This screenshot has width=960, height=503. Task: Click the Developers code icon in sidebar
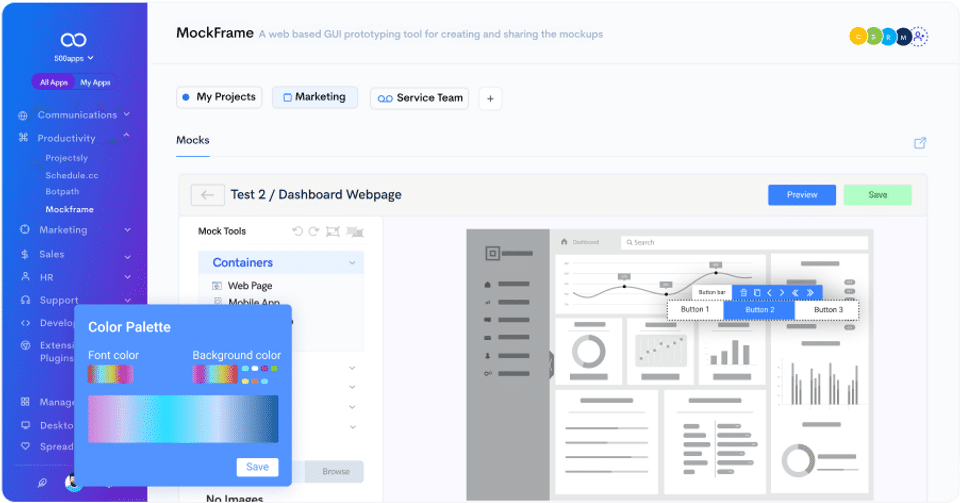(25, 322)
